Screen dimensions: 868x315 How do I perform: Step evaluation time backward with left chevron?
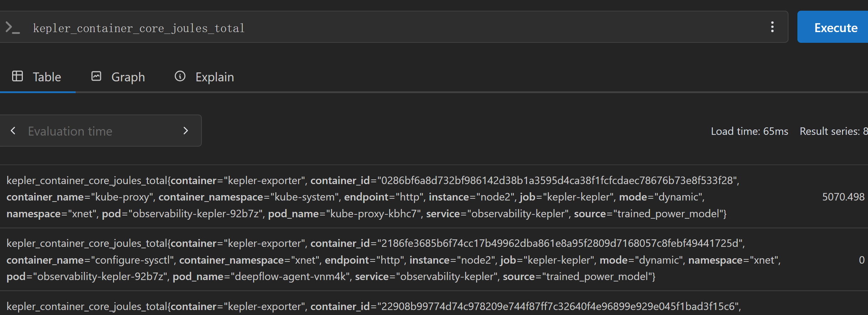pyautogui.click(x=13, y=131)
